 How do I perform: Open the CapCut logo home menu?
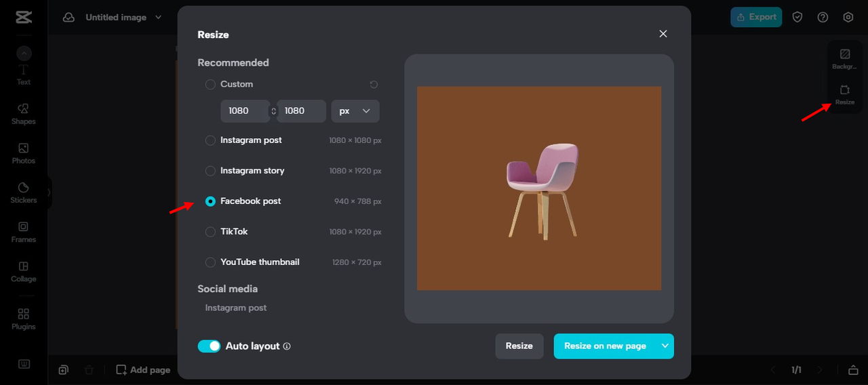point(24,17)
